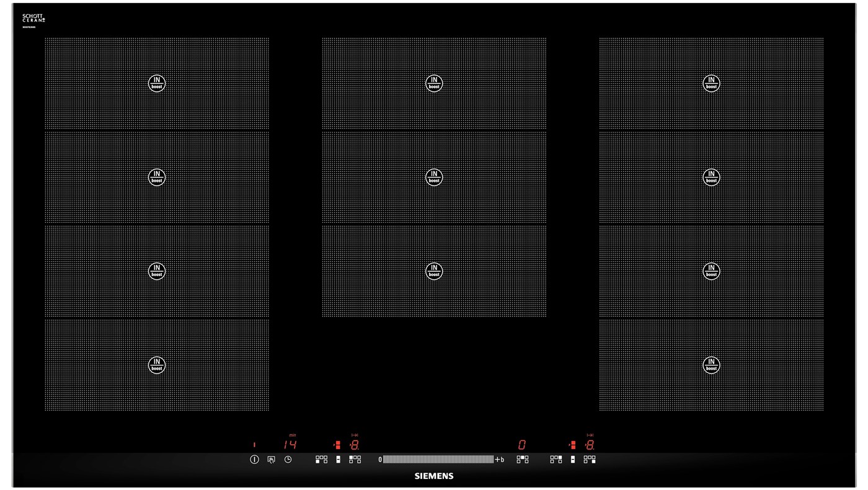
Task: Tap the 0 end of power slider
Action: click(380, 460)
